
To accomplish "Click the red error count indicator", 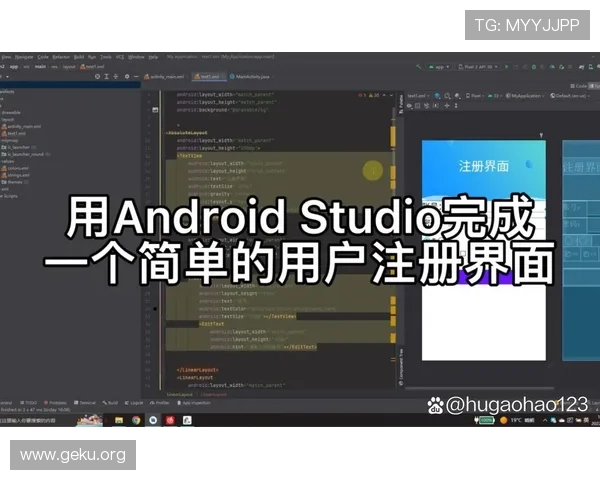I will tap(362, 95).
